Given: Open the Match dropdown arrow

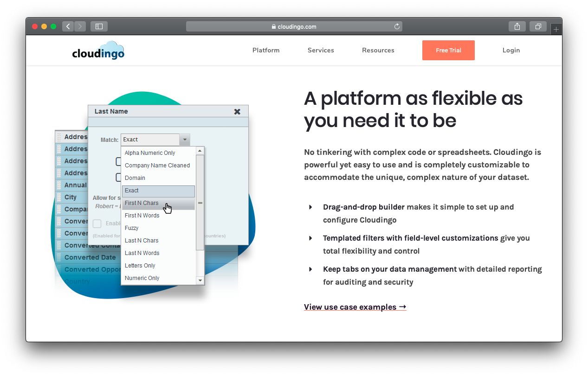Looking at the screenshot, I should (x=185, y=140).
